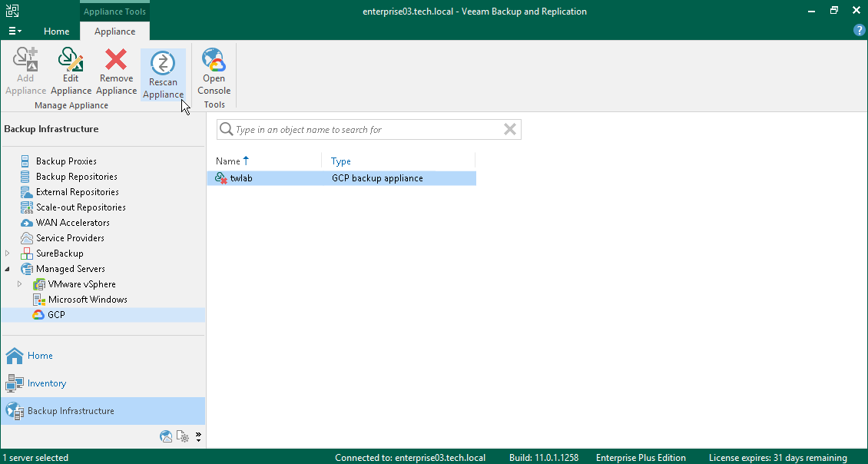868x464 pixels.
Task: Select Backup Proxies in the tree
Action: 66,161
